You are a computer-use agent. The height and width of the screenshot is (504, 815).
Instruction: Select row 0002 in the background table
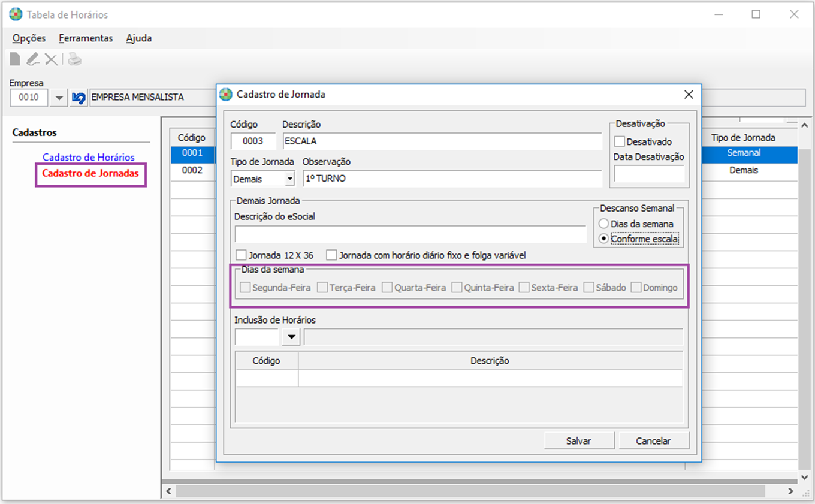coord(192,170)
